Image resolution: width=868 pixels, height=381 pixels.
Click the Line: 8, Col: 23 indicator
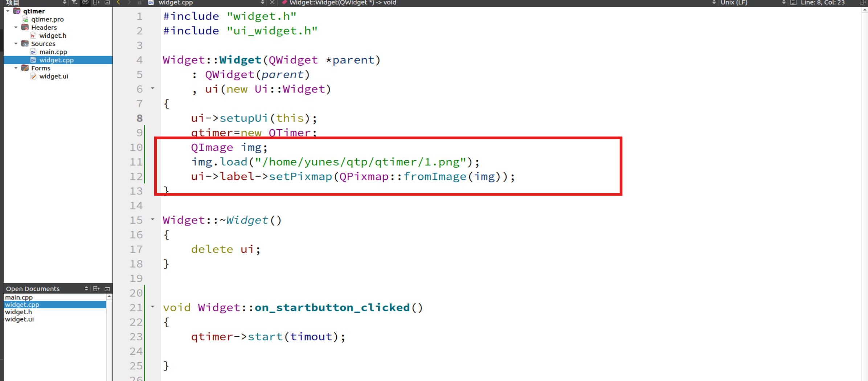823,2
